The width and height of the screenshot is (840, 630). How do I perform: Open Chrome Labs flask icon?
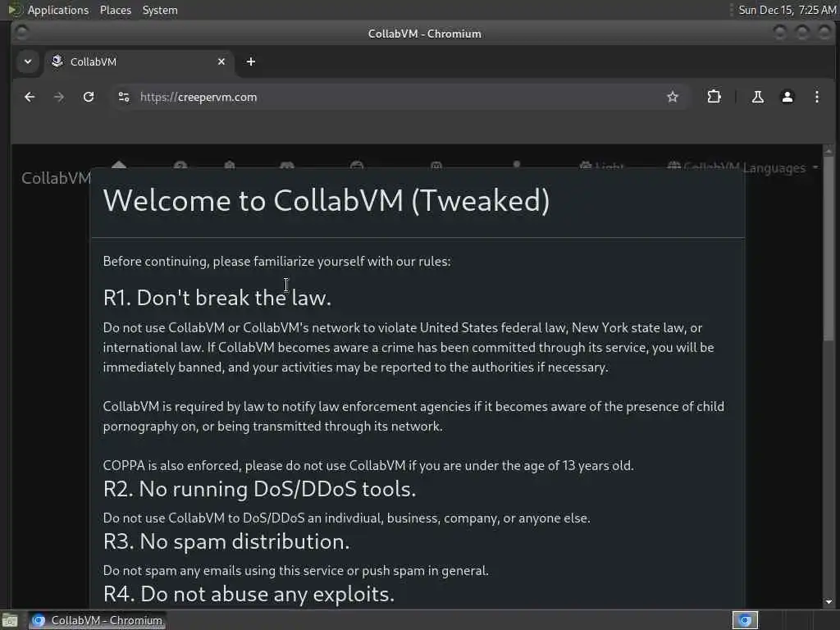pyautogui.click(x=757, y=97)
